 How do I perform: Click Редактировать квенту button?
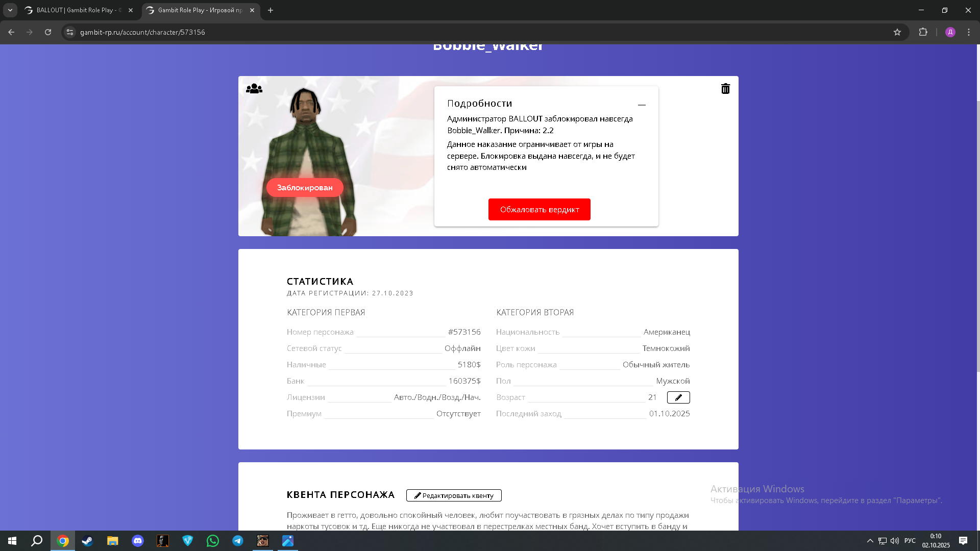[454, 495]
